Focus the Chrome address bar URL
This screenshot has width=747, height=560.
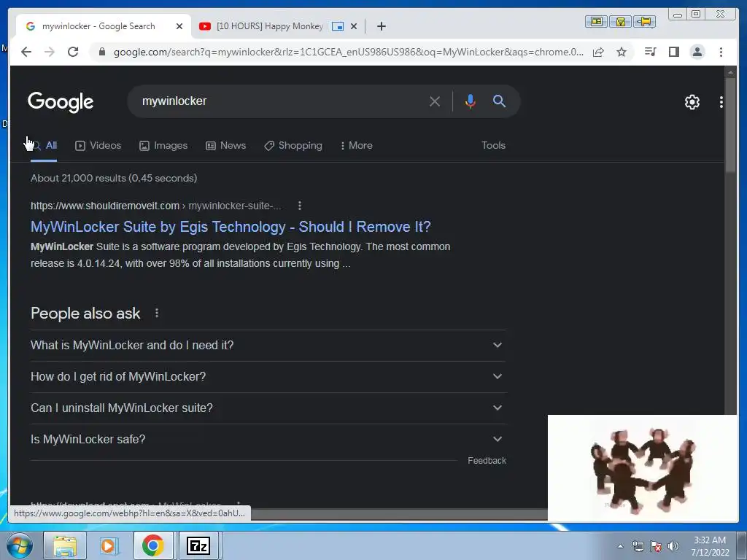tap(348, 52)
